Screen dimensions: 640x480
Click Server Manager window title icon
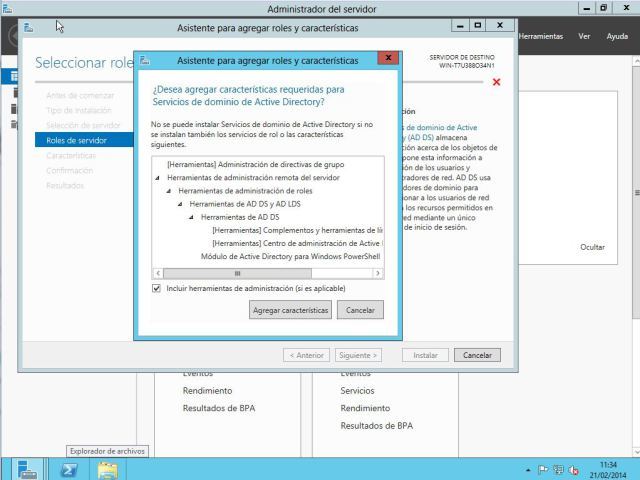(x=7, y=9)
